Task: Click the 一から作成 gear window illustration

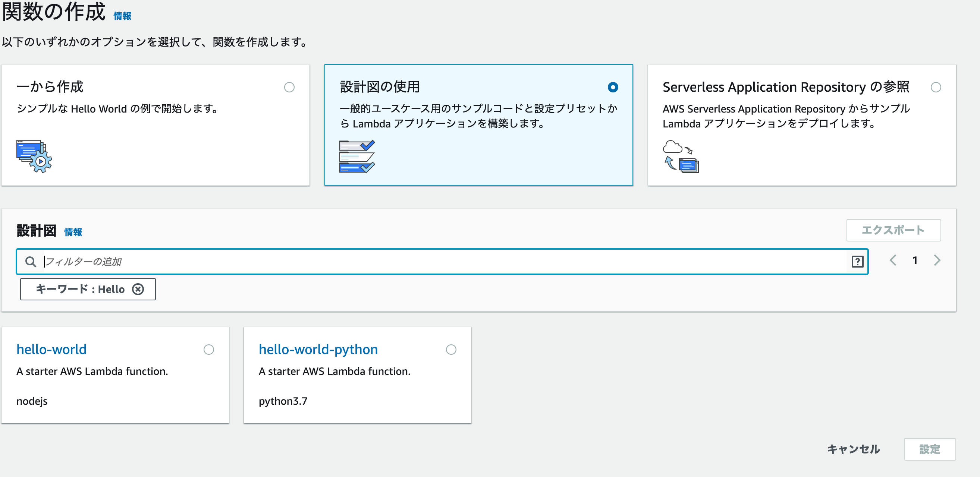Action: point(34,156)
